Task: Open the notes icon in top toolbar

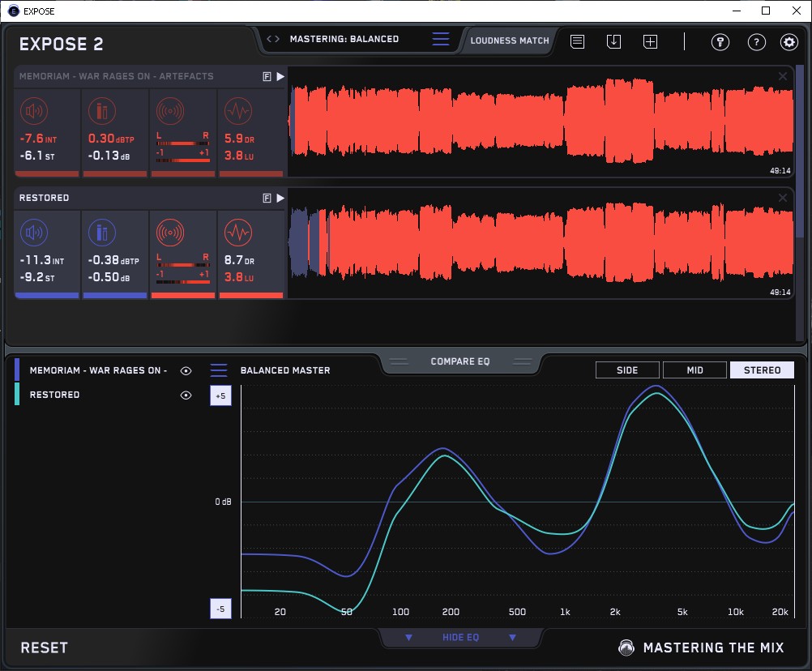Action: (577, 41)
